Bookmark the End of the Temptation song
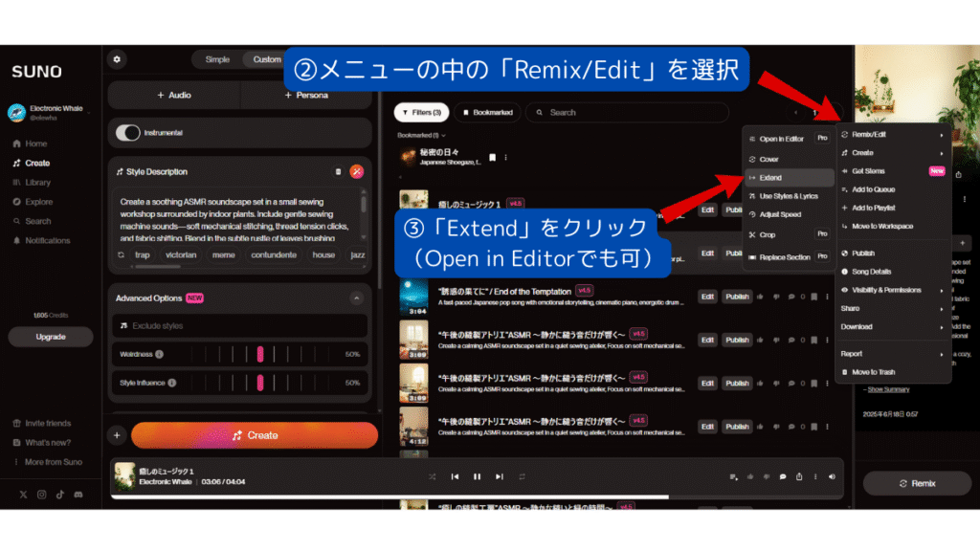The image size is (980, 551). [813, 297]
